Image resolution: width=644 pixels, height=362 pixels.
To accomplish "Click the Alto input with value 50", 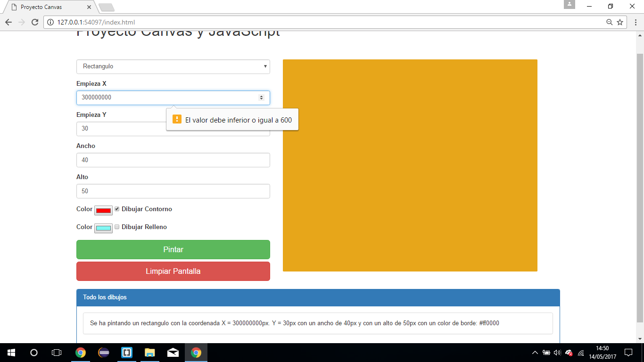I will coord(173,191).
